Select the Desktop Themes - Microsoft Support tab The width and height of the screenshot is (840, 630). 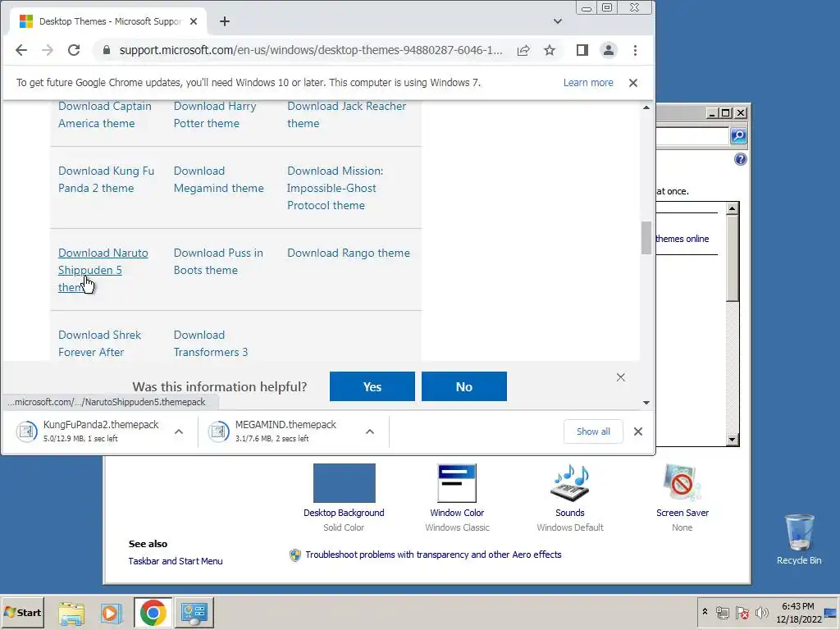(109, 21)
